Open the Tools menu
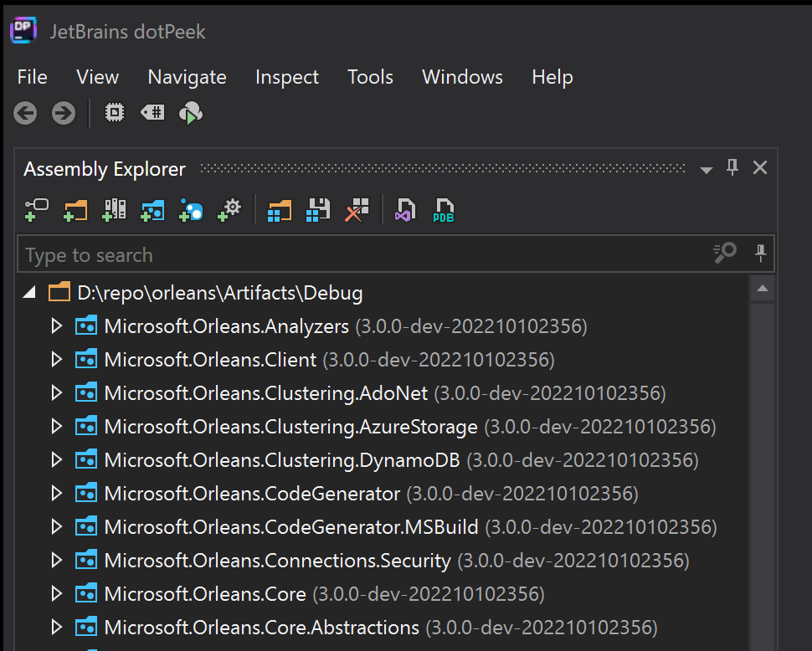Viewport: 812px width, 651px height. coord(370,77)
